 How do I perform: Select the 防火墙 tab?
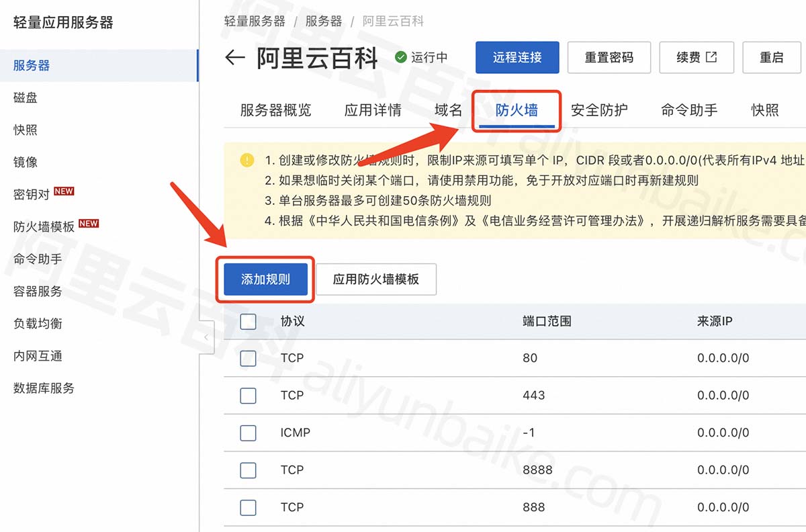click(x=517, y=110)
